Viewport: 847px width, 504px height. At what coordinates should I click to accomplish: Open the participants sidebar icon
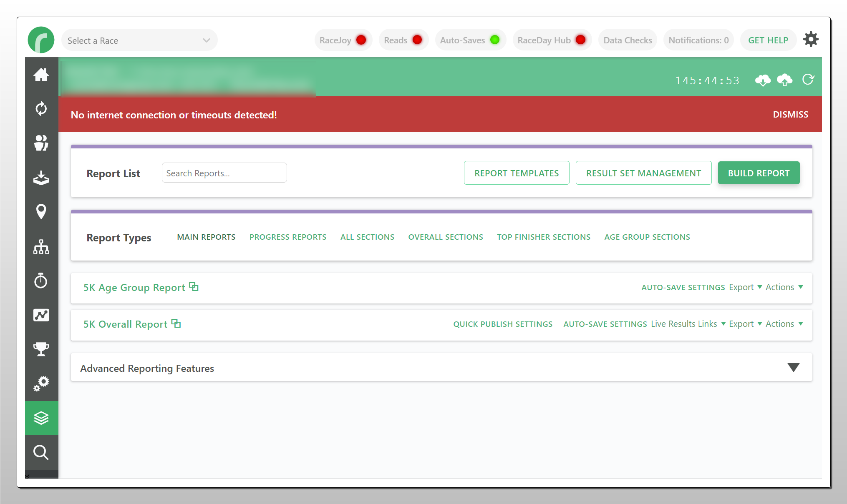coord(41,143)
